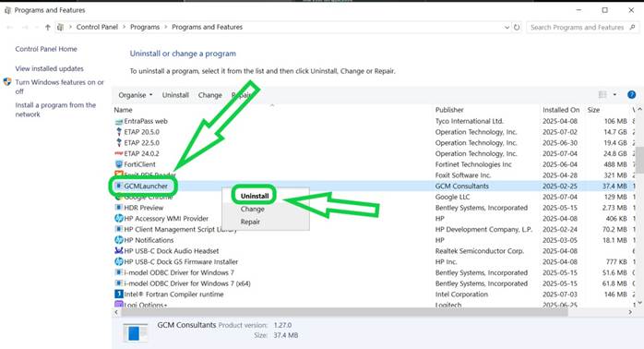Click the Fortinet Technologies Inc publisher cell
The image size is (644, 349).
(473, 164)
